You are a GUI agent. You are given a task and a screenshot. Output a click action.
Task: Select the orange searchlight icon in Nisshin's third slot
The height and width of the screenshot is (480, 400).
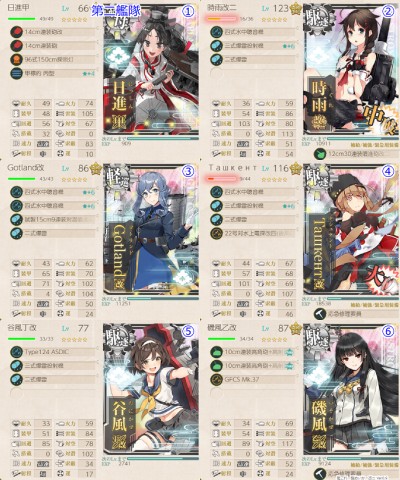(x=16, y=60)
